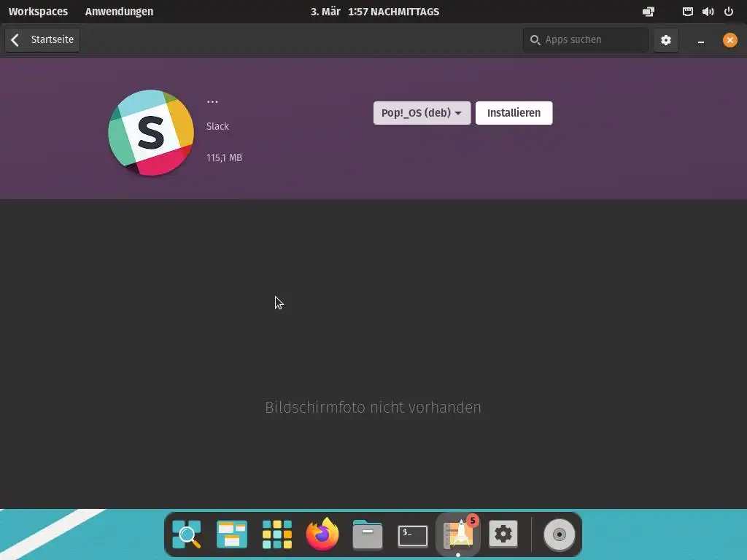Image resolution: width=747 pixels, height=560 pixels.
Task: Click the Pop!_Shop rocket icon in dock
Action: tap(458, 534)
